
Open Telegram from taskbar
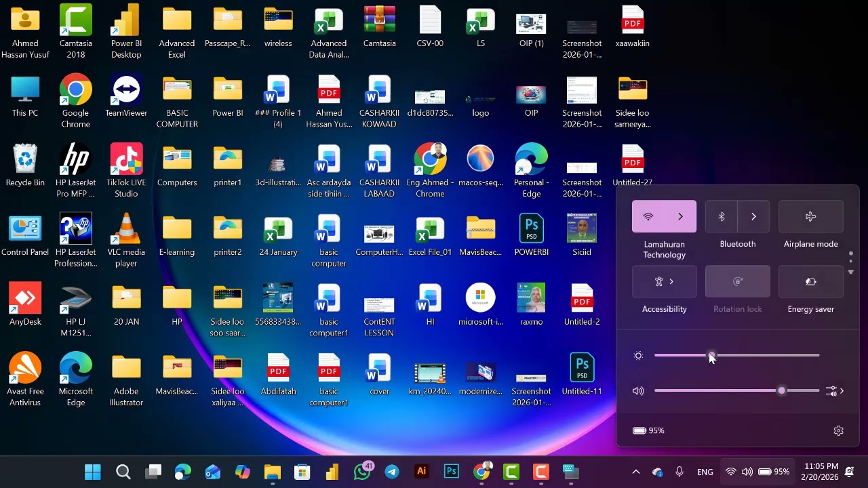click(x=392, y=472)
